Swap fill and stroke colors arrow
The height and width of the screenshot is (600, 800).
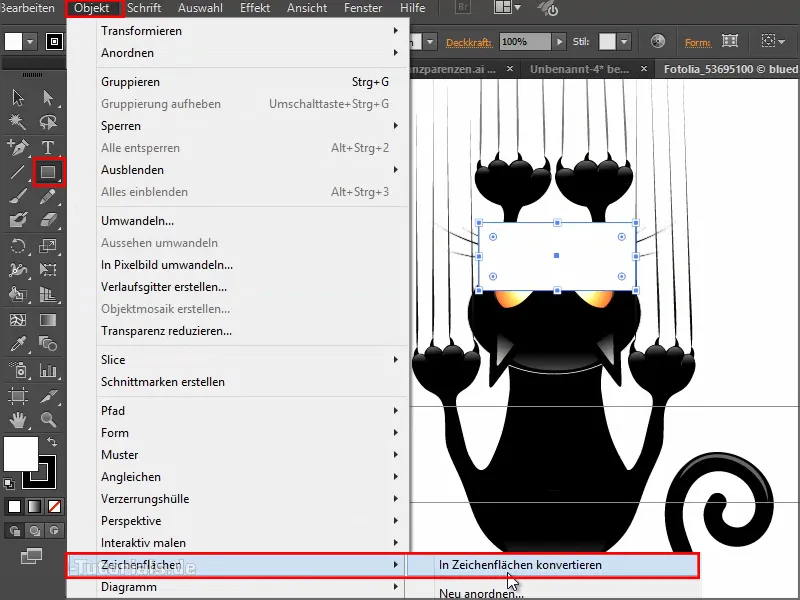pos(52,442)
